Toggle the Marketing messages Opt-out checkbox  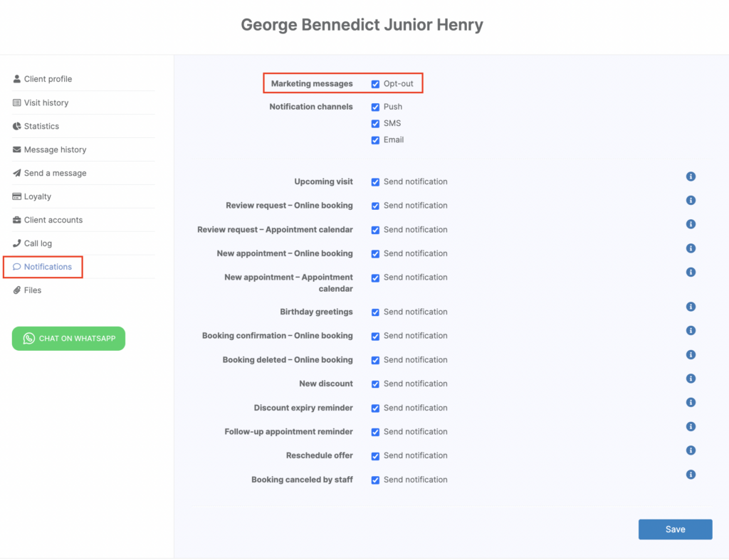click(375, 84)
